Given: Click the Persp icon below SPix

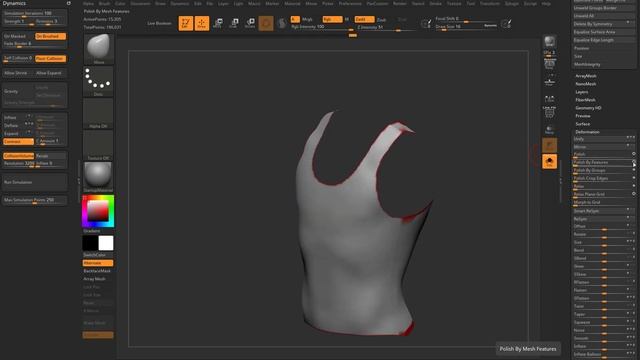Looking at the screenshot, I should 549,64.
